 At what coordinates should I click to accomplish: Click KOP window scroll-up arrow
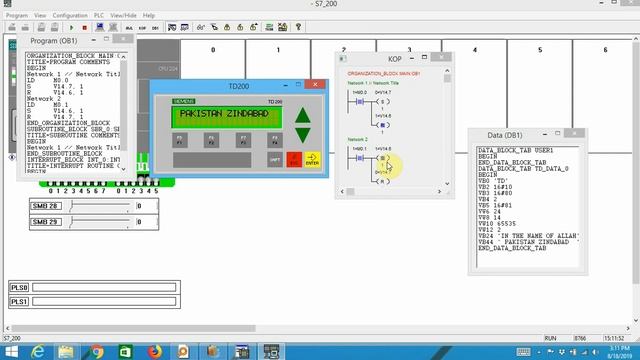447,70
